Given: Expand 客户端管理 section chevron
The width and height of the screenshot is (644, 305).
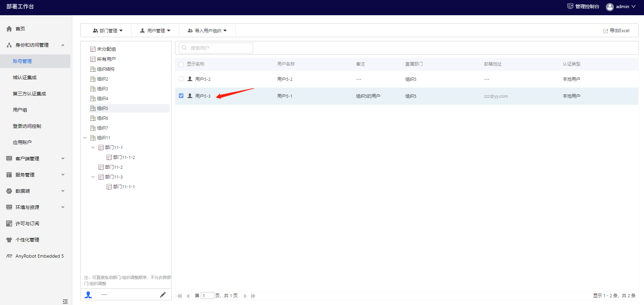Looking at the screenshot, I should point(63,158).
